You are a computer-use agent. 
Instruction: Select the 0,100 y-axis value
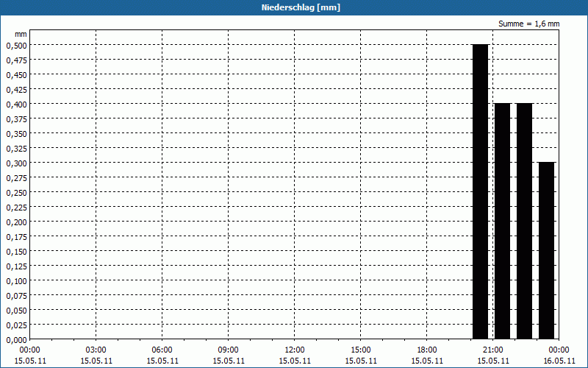[x=17, y=281]
